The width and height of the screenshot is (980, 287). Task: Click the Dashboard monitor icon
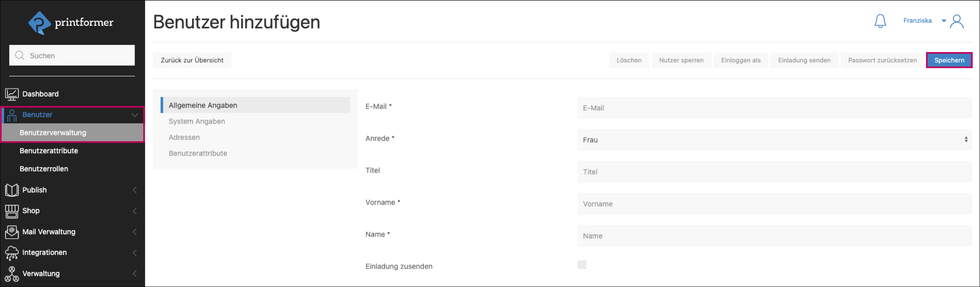tap(12, 94)
